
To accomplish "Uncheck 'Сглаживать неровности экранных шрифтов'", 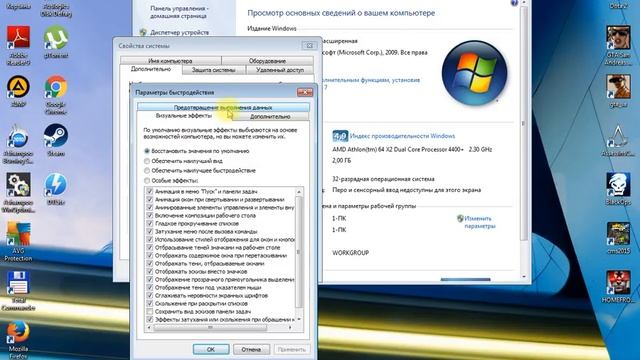I will (x=150, y=296).
